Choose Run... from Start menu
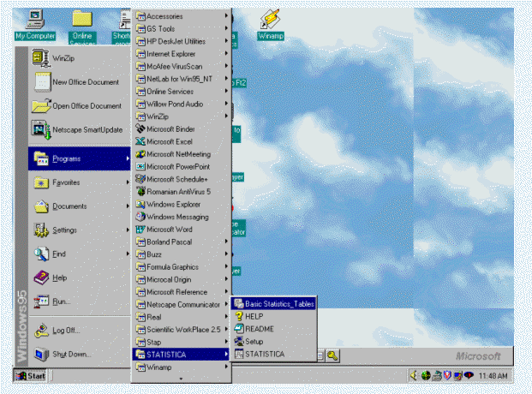The width and height of the screenshot is (532, 394). (x=80, y=301)
